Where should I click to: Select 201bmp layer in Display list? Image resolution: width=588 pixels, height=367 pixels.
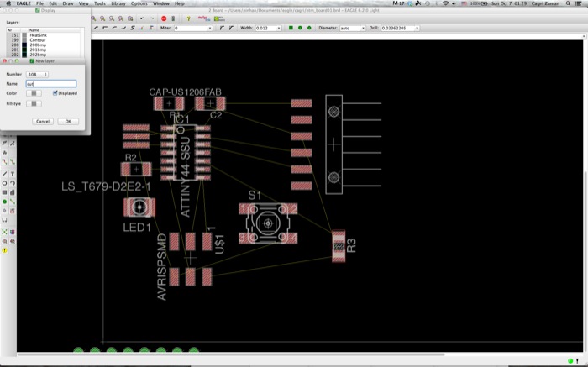point(44,50)
